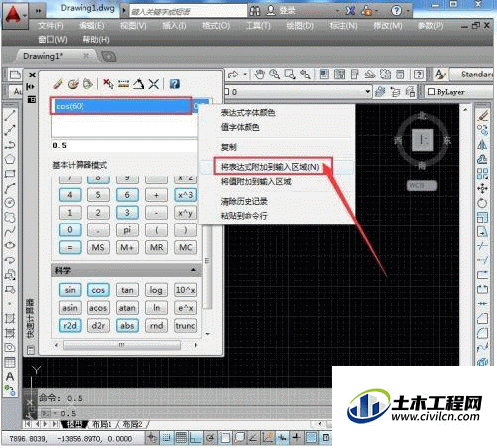The image size is (497, 448).
Task: Open QuickCalc help via the blue question icon
Action: click(175, 84)
